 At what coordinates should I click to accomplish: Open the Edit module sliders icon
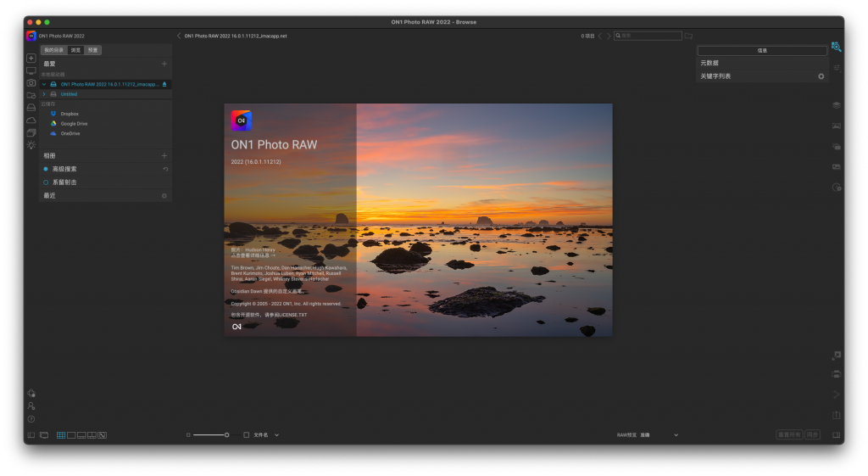[837, 68]
